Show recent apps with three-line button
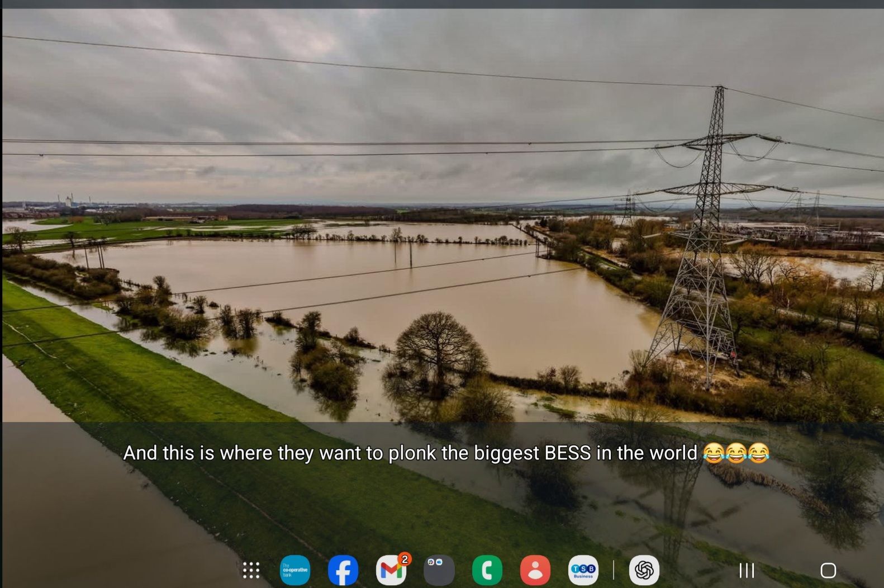Image resolution: width=884 pixels, height=588 pixels. [x=747, y=570]
